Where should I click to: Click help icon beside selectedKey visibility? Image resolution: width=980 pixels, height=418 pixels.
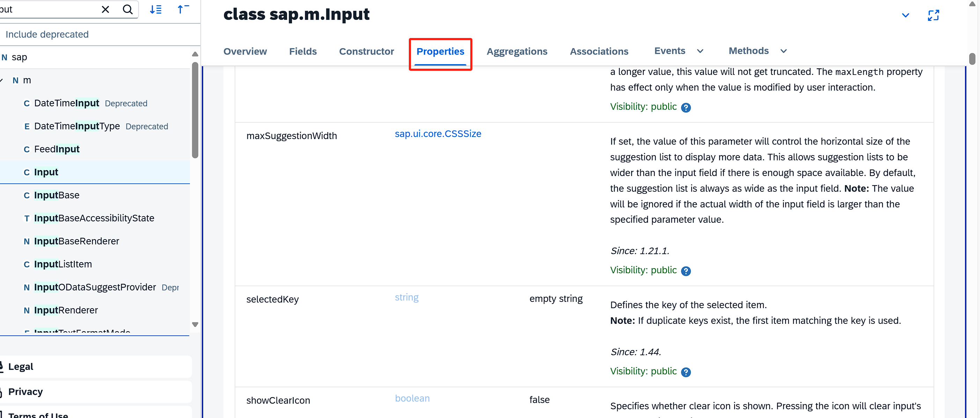click(x=686, y=372)
